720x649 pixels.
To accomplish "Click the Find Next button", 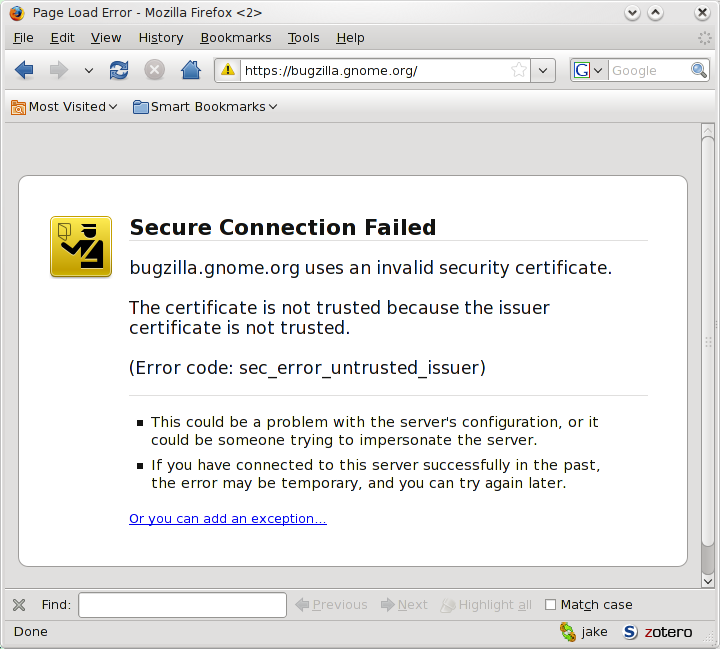I will point(404,605).
